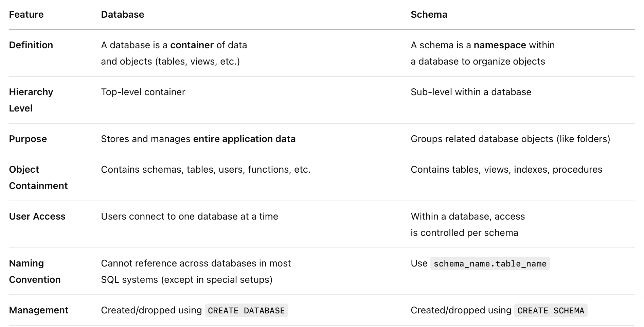
Task: Click the bold entire application data text
Action: (244, 139)
